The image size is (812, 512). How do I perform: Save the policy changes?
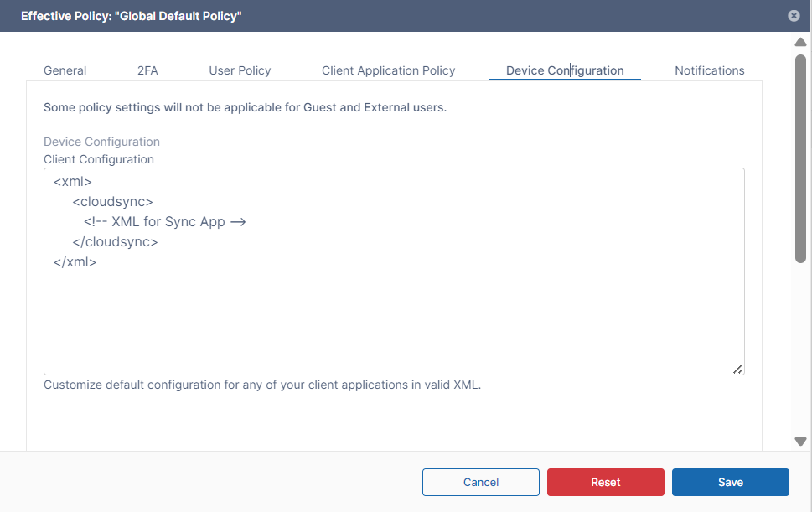(x=730, y=482)
